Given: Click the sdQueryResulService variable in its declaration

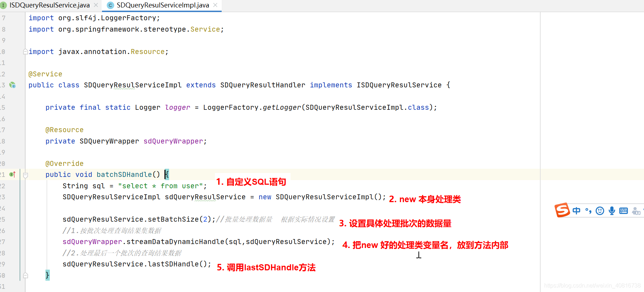Looking at the screenshot, I should pos(205,197).
